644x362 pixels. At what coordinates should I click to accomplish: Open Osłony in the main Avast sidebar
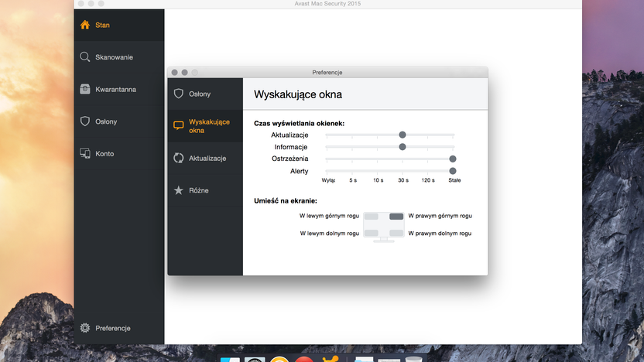tap(119, 121)
